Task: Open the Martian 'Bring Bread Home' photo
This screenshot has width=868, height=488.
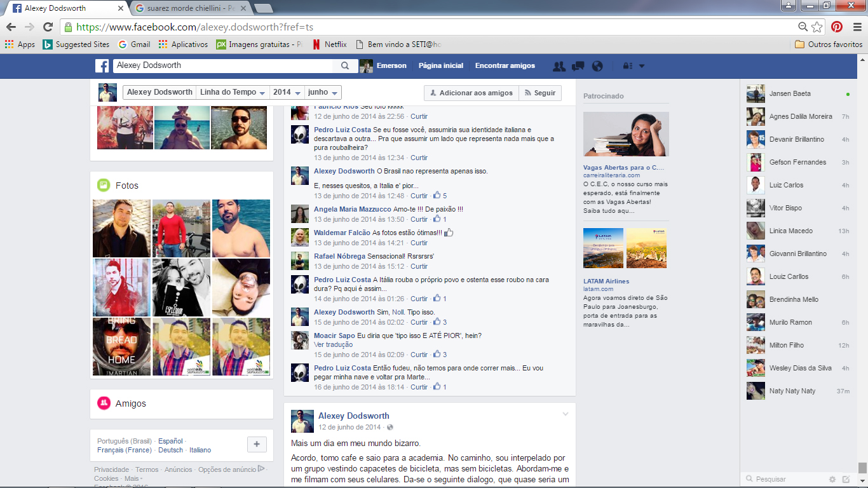Action: (121, 346)
